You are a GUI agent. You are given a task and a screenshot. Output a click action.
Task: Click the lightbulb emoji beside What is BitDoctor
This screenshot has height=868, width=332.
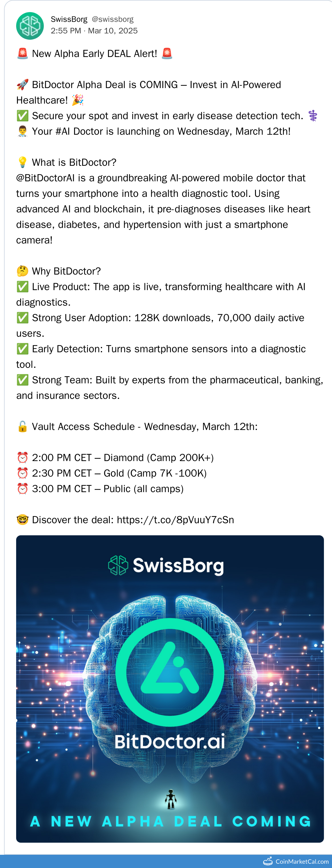pos(22,162)
